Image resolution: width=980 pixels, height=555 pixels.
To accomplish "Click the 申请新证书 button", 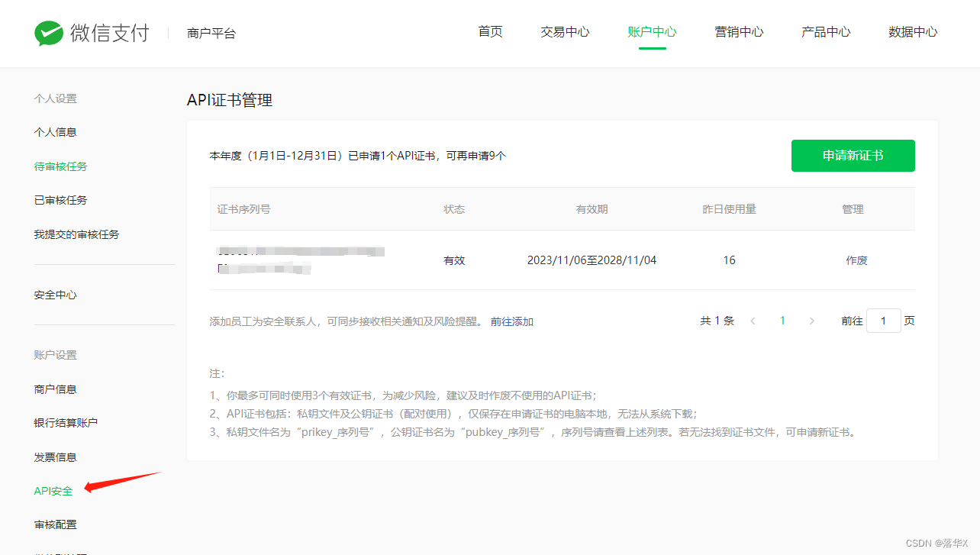I will click(x=853, y=155).
